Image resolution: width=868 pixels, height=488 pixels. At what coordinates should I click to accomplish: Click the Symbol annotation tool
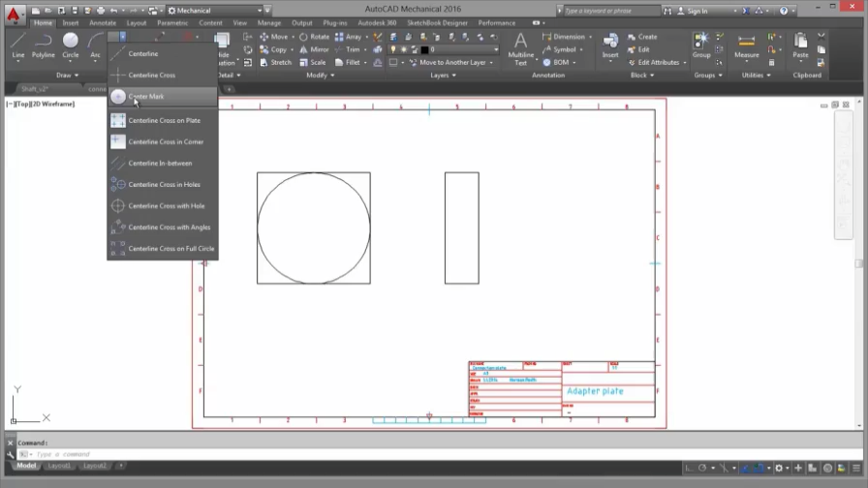(559, 49)
